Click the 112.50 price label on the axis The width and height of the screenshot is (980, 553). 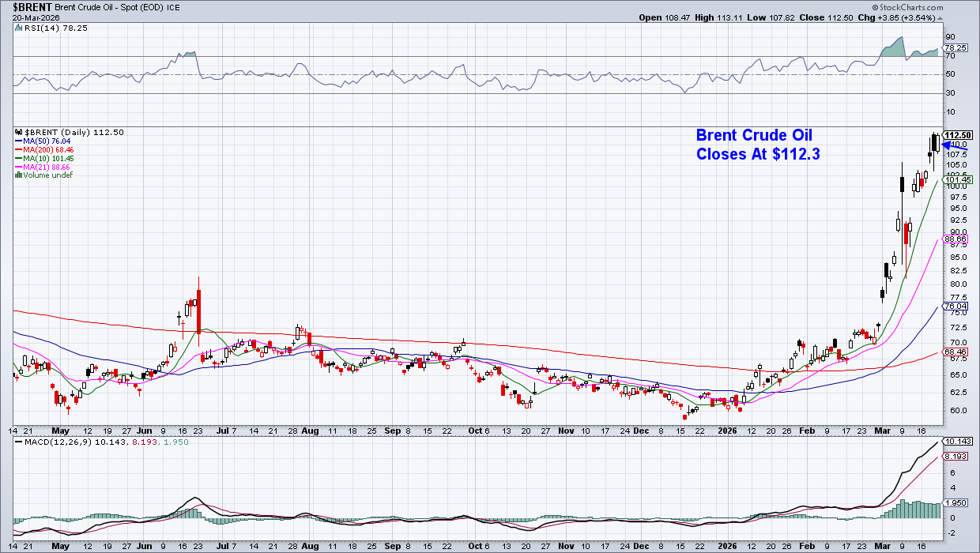pyautogui.click(x=958, y=135)
